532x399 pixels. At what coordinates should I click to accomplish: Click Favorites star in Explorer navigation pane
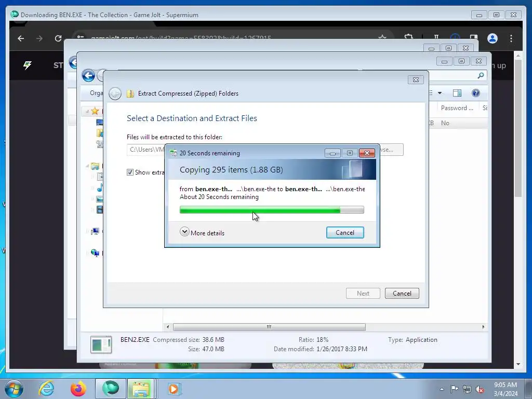pos(95,111)
